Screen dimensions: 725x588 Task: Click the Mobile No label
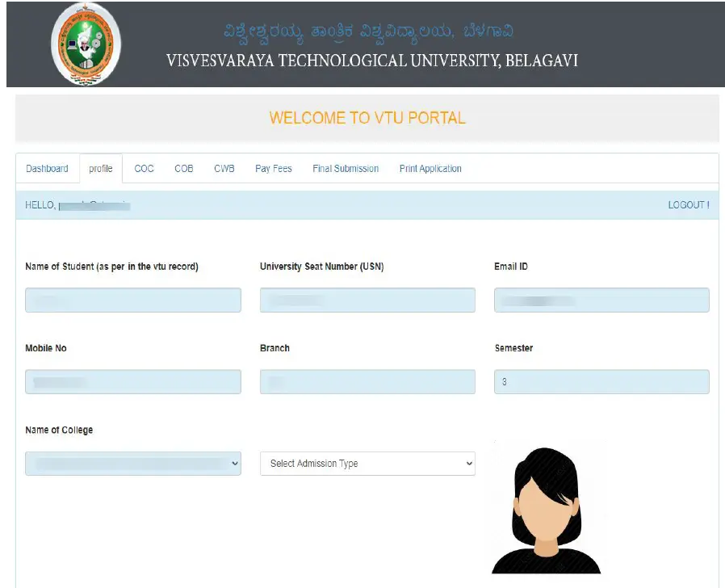(46, 348)
